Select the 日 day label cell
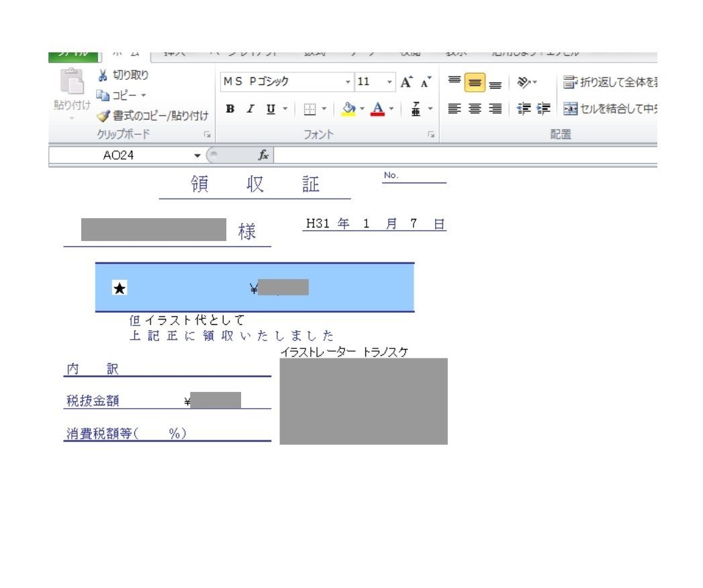This screenshot has width=703, height=588. [439, 224]
